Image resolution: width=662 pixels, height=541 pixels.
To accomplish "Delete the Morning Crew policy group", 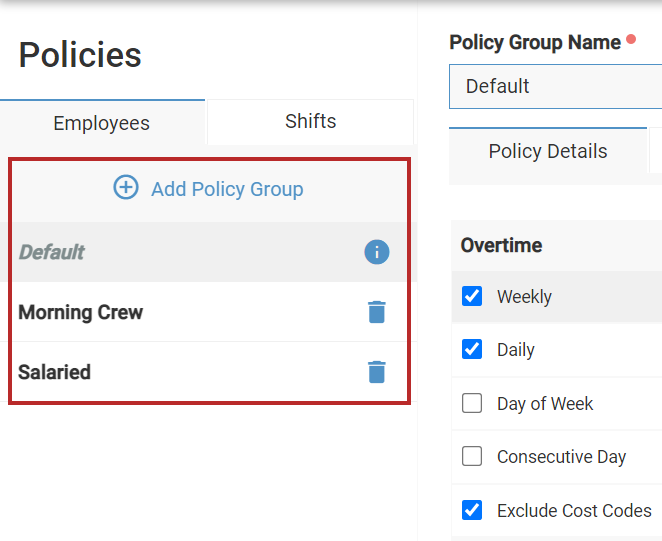I will point(377,312).
